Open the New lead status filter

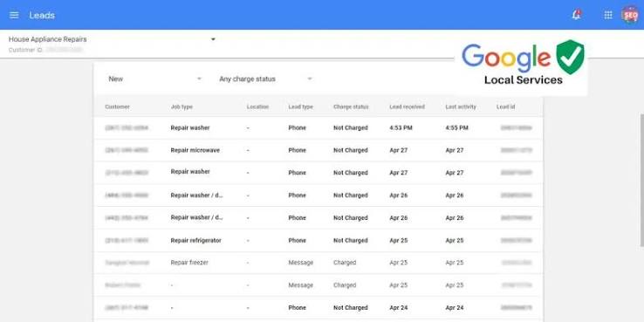tap(154, 79)
